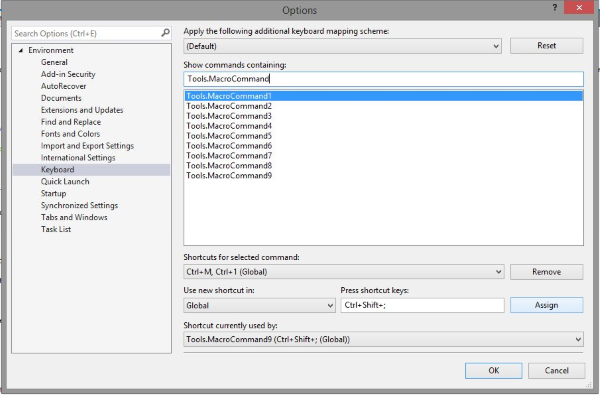The height and width of the screenshot is (396, 600).
Task: Open the keyboard mapping scheme dropdown
Action: pyautogui.click(x=342, y=46)
